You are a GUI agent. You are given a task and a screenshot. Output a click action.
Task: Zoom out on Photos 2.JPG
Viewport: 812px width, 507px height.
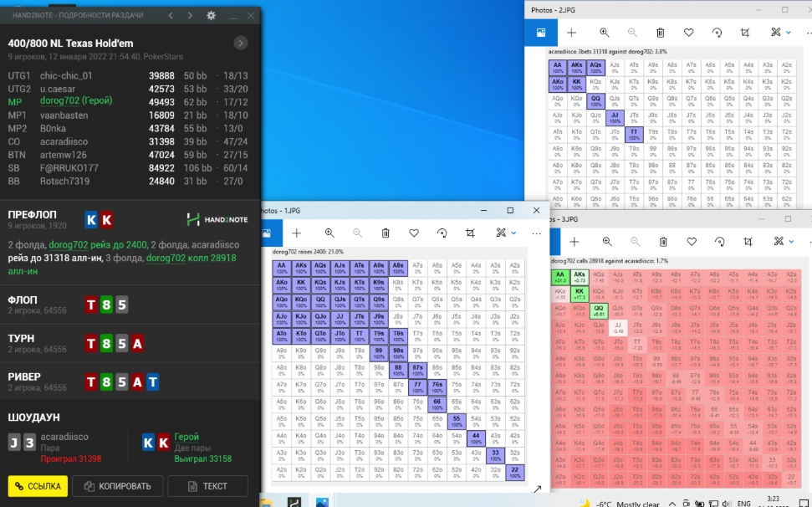[x=631, y=33]
